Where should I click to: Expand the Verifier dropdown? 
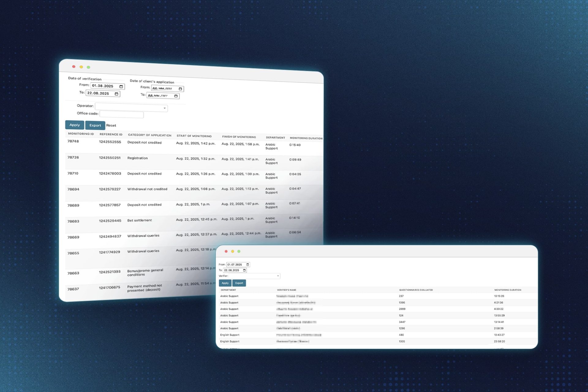(278, 276)
